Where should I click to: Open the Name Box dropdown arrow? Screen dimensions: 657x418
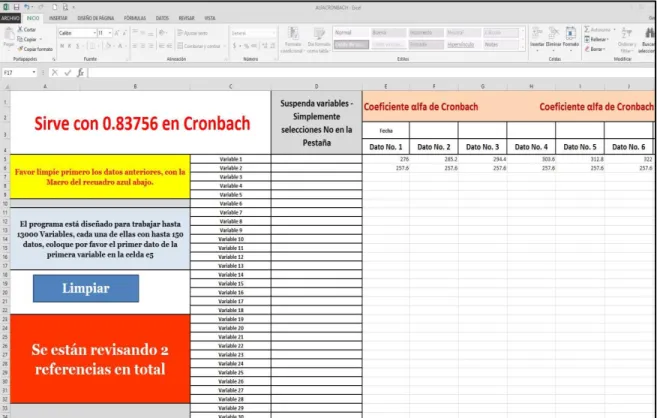click(x=34, y=73)
